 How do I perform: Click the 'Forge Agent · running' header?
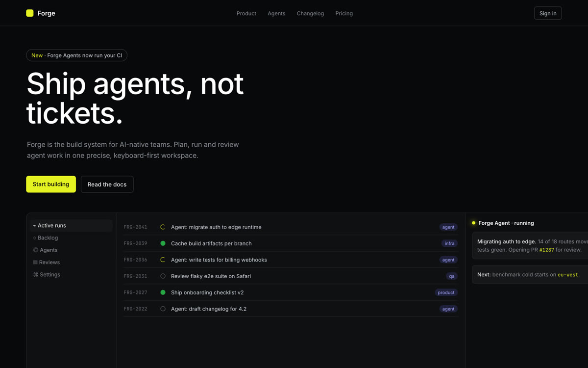506,223
